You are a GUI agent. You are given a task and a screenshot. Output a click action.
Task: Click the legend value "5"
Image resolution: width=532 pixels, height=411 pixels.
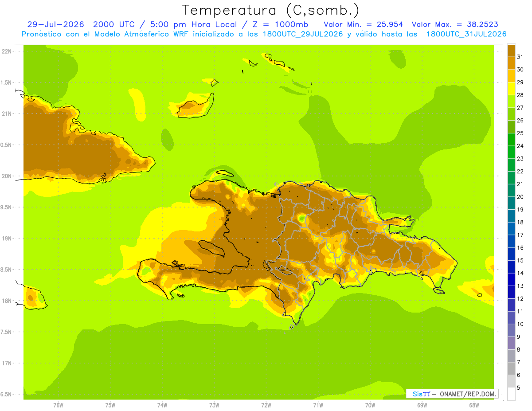pyautogui.click(x=519, y=388)
